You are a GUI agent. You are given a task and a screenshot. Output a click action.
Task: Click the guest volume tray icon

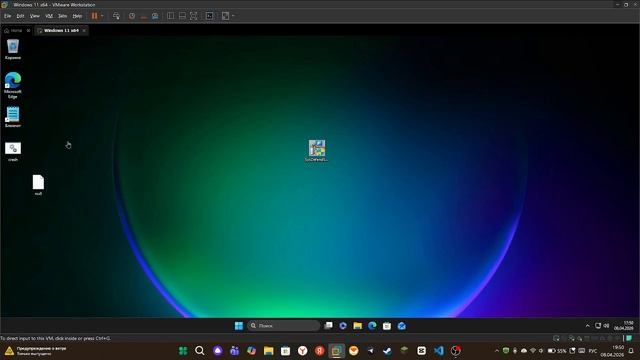point(607,326)
